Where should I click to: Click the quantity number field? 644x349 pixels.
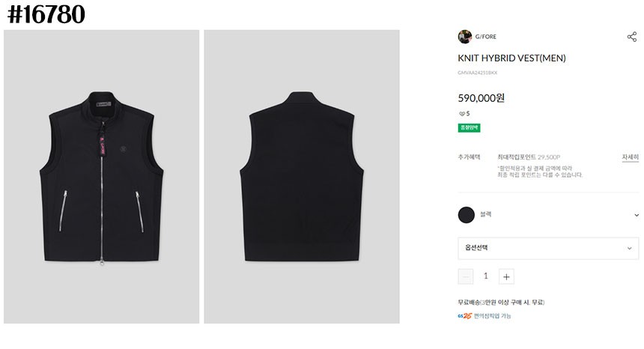pyautogui.click(x=485, y=276)
